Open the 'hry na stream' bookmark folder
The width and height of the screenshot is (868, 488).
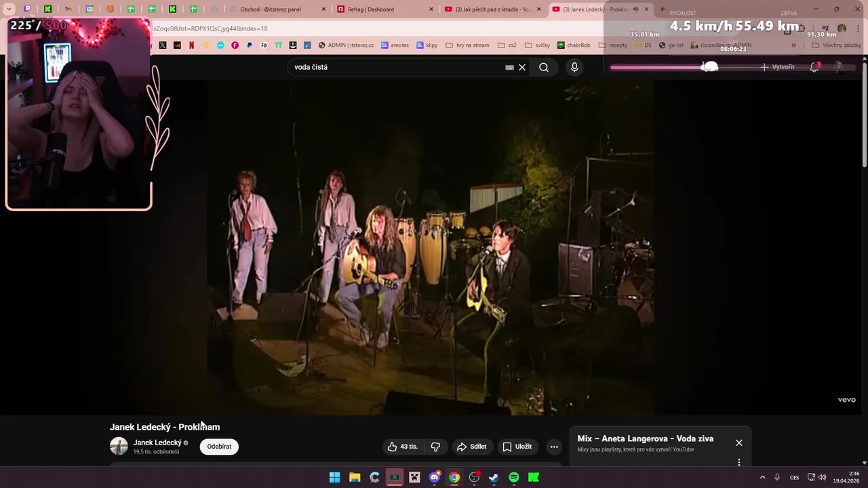[467, 45]
